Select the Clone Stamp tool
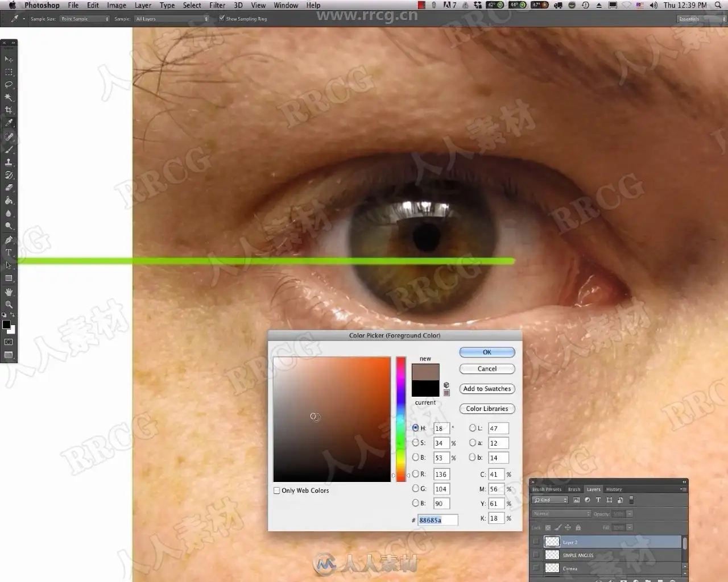The height and width of the screenshot is (582, 728). (x=9, y=162)
